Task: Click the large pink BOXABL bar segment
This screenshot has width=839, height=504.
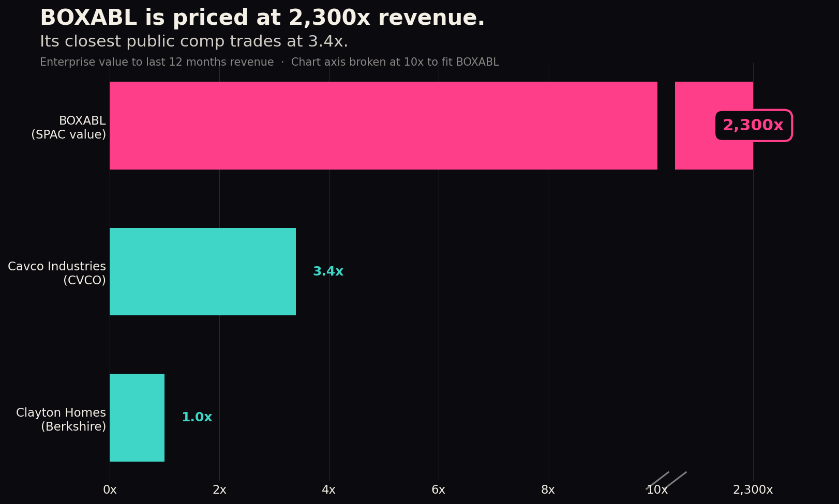Action: pos(383,126)
